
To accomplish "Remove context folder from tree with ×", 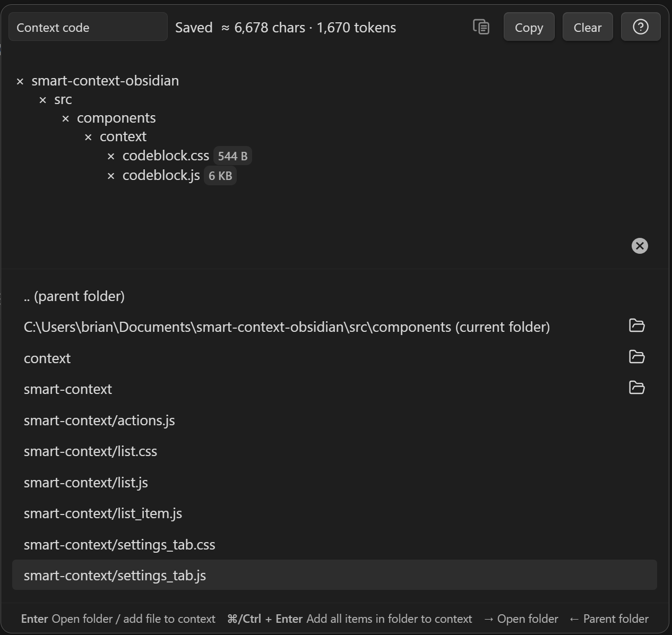I will tap(89, 137).
